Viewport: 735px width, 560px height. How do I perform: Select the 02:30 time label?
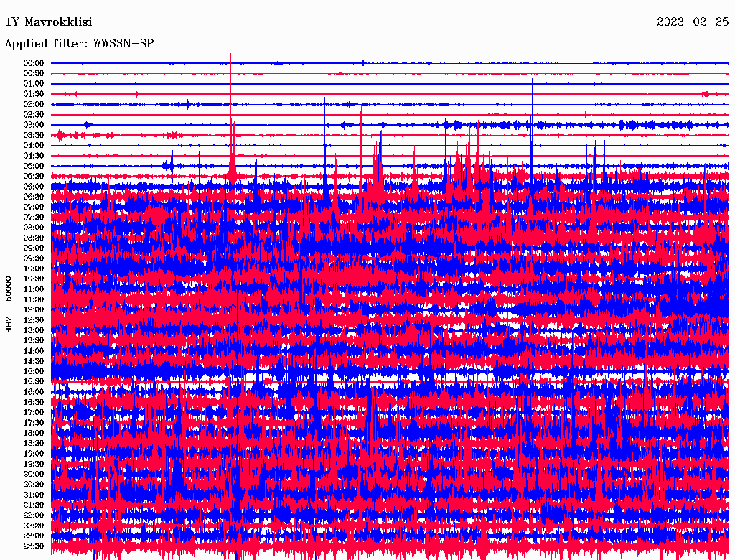pyautogui.click(x=34, y=115)
